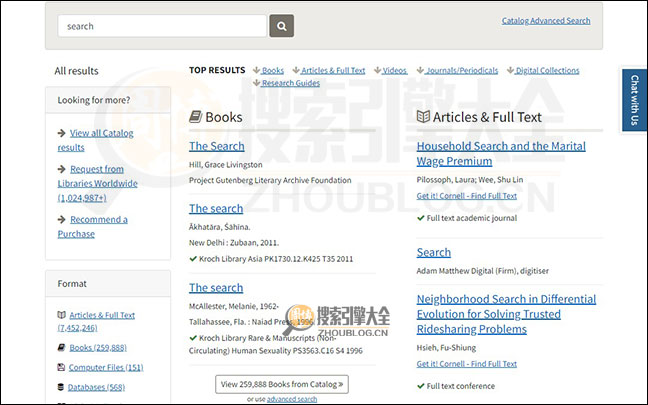Screen dimensions: 648x405
Task: Click into the search text field
Action: tap(160, 26)
